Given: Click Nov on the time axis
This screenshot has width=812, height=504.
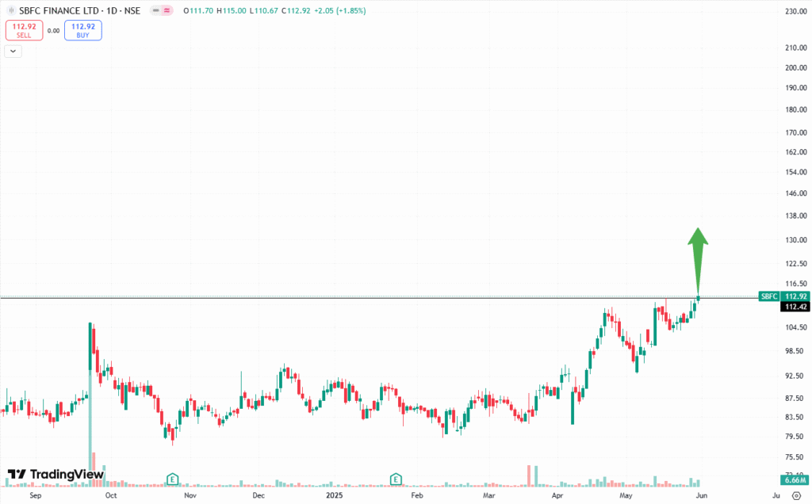Looking at the screenshot, I should (190, 496).
